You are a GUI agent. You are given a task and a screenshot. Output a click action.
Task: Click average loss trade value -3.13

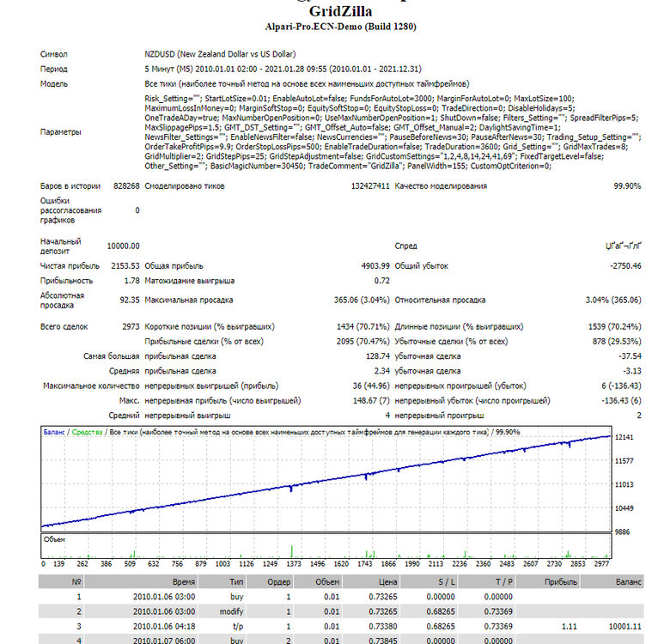tap(632, 371)
